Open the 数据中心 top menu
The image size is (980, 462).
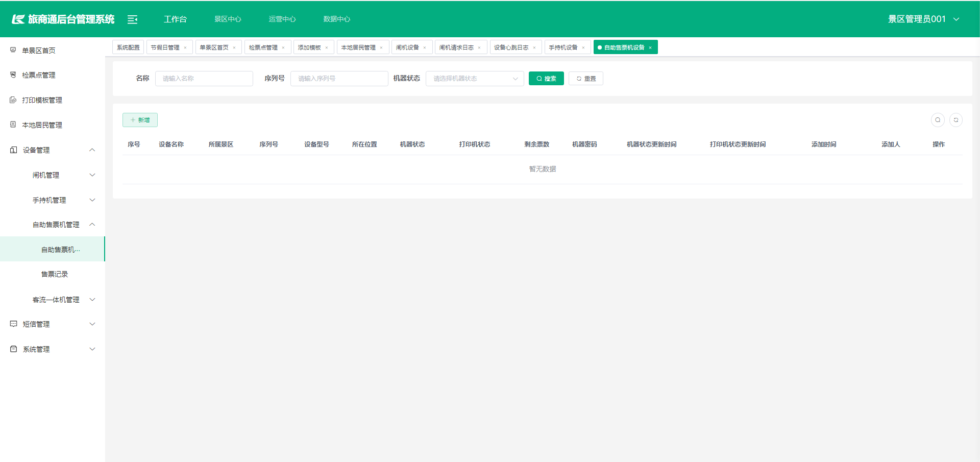337,19
